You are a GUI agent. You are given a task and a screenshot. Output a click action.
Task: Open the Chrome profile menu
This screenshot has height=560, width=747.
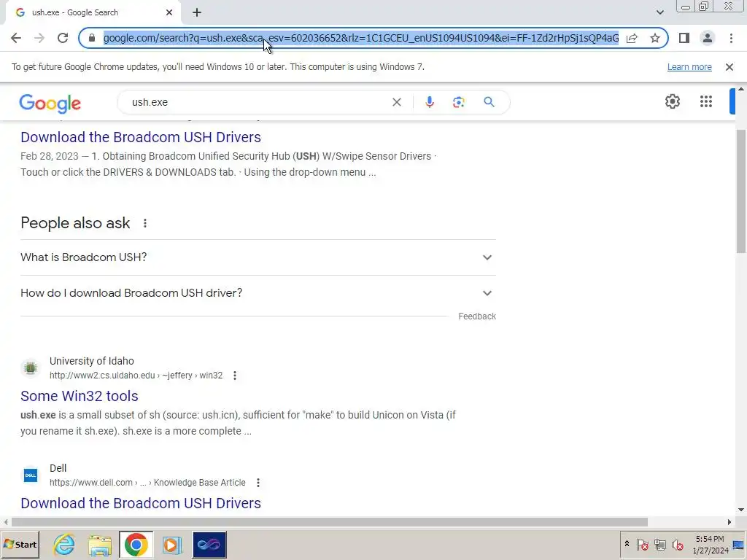pos(708,38)
